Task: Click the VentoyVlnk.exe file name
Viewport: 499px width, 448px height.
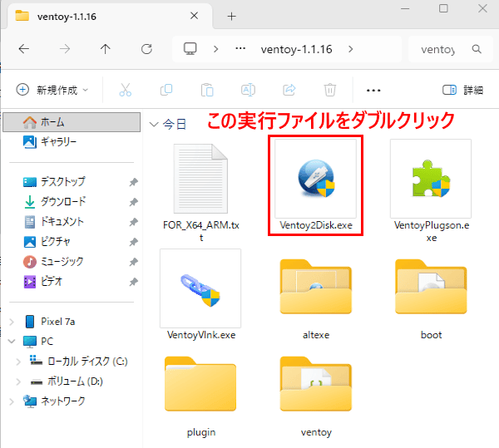Action: [201, 335]
